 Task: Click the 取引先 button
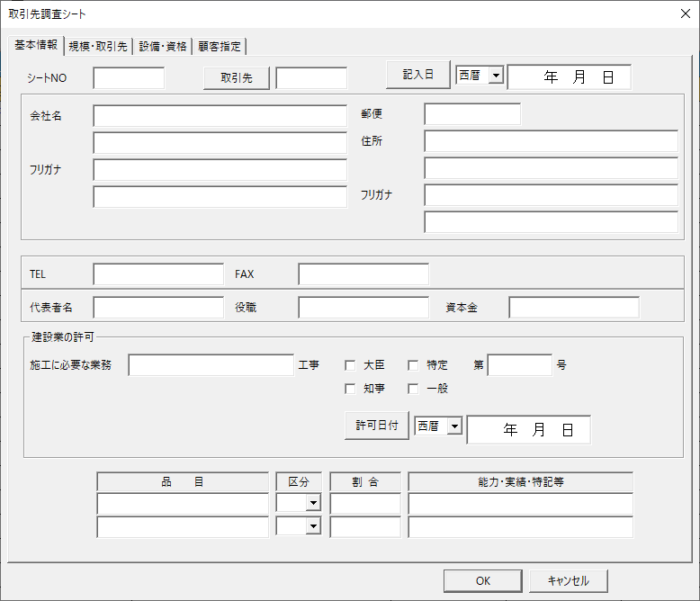(237, 78)
